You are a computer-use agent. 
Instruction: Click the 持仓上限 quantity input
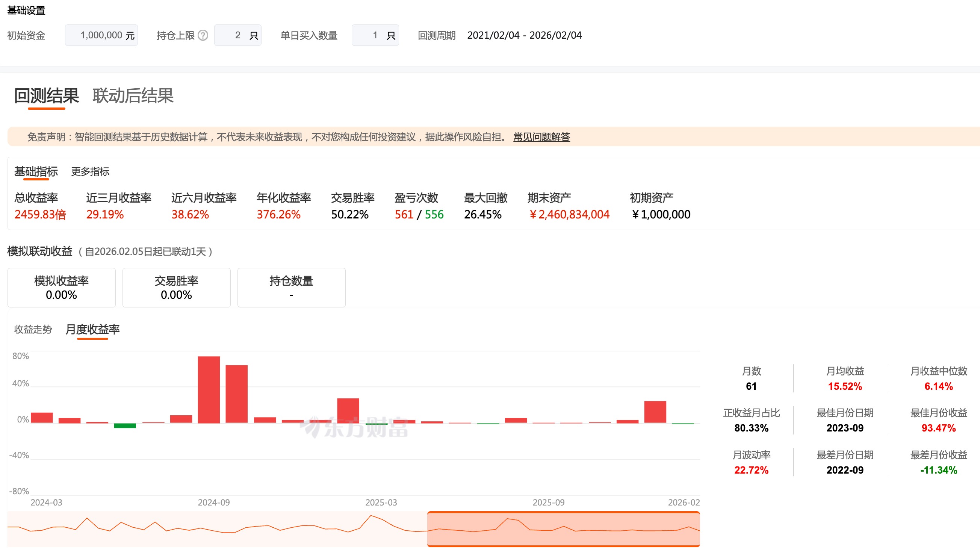[237, 35]
